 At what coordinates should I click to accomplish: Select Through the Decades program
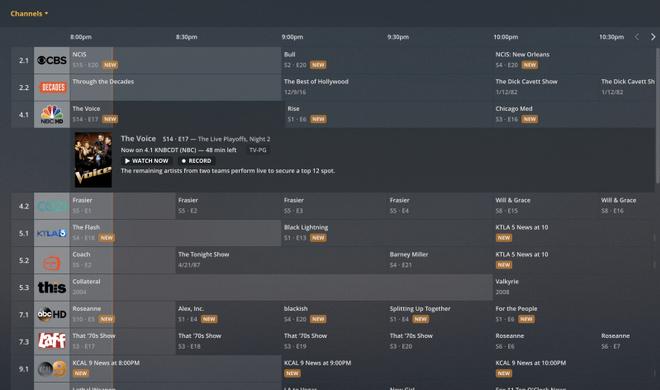[x=175, y=88]
